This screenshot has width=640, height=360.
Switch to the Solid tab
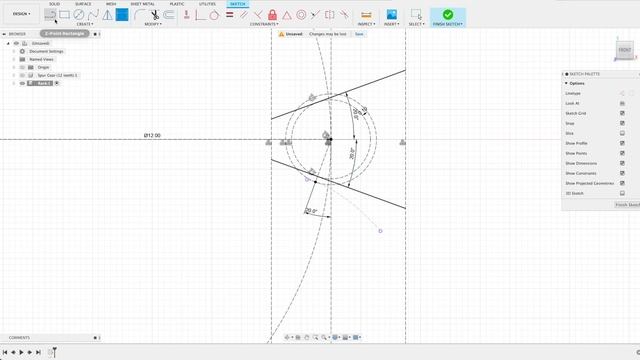point(54,4)
